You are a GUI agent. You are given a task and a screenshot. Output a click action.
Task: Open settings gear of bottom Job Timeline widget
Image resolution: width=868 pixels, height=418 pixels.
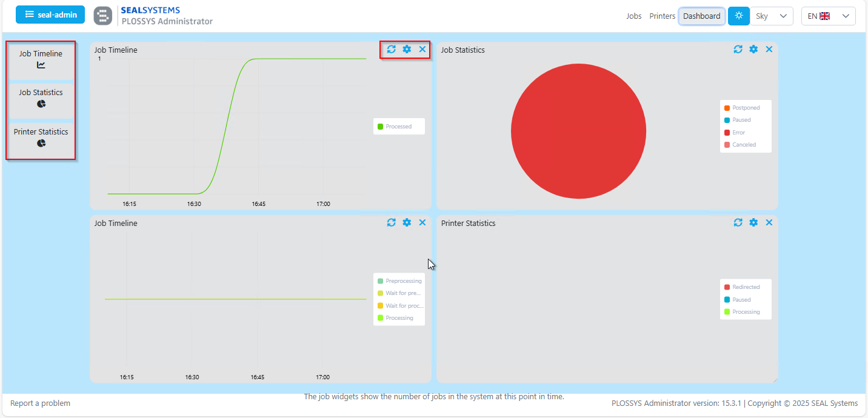pyautogui.click(x=407, y=222)
